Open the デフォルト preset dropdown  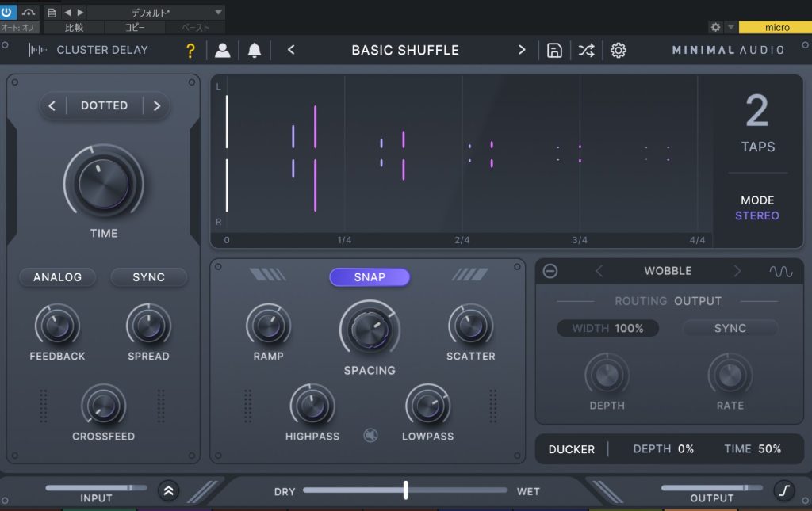(155, 13)
